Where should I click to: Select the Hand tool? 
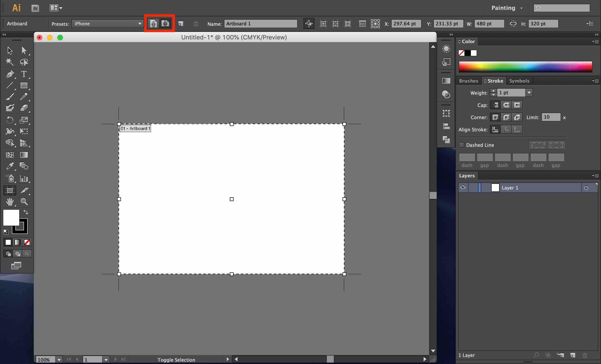(x=10, y=201)
